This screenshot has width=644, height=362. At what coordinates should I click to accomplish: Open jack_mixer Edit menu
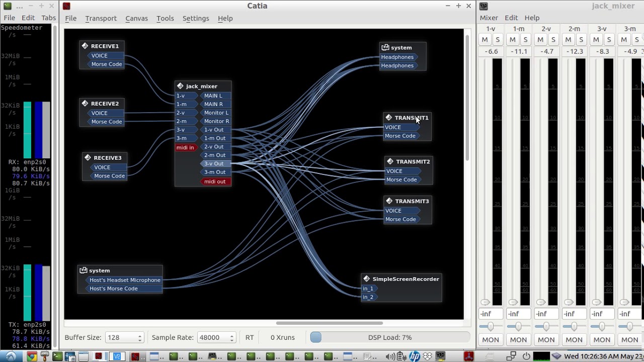click(x=511, y=18)
